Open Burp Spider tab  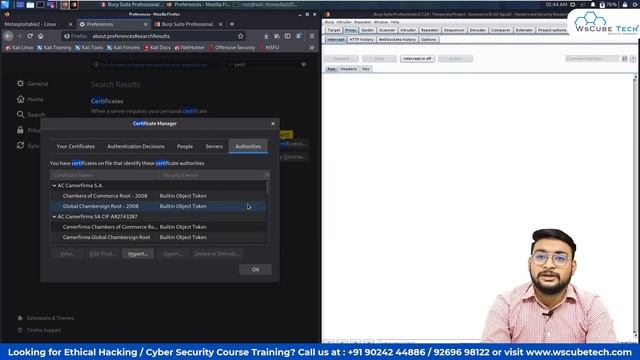click(x=367, y=30)
